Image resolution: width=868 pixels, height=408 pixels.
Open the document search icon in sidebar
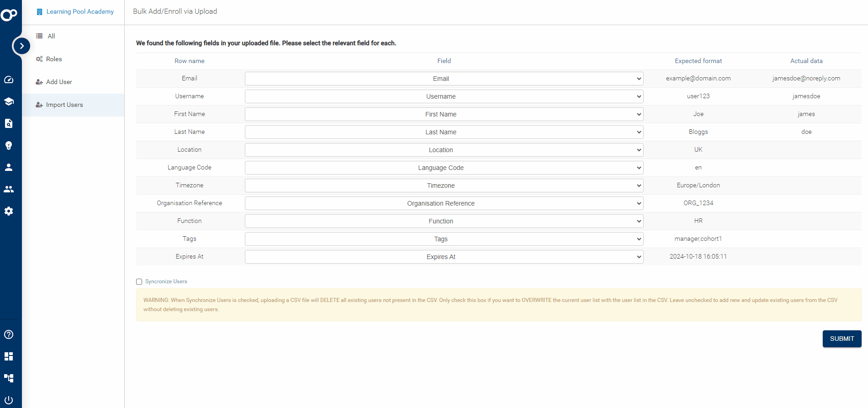(x=9, y=123)
